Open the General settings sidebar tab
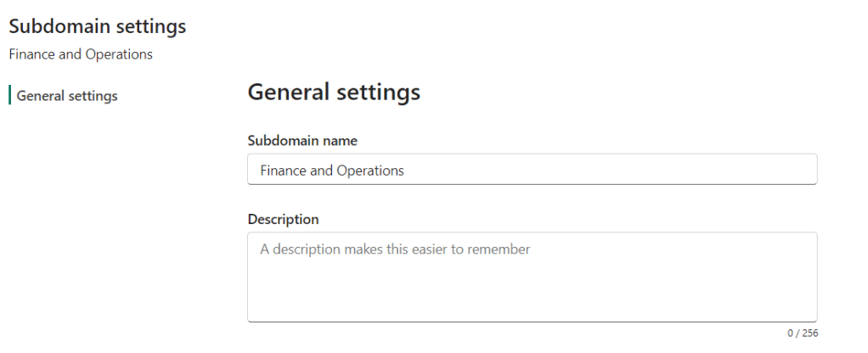Image resolution: width=868 pixels, height=353 pixels. (67, 96)
